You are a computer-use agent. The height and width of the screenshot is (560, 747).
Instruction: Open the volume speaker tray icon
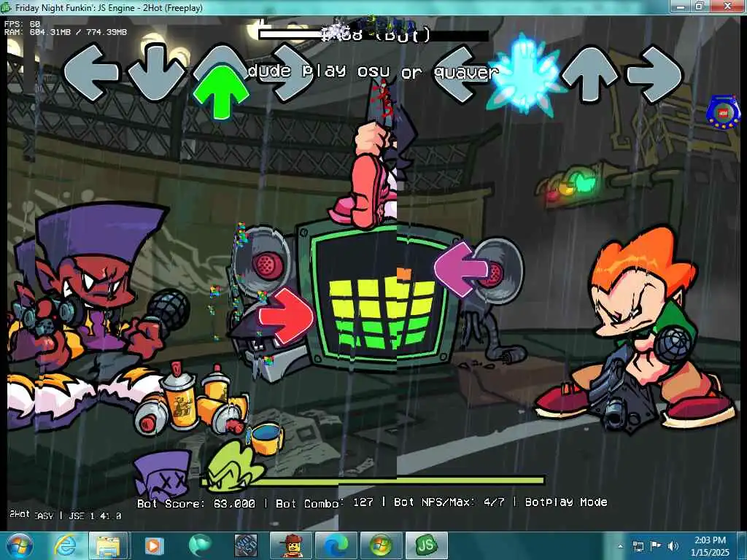(x=673, y=546)
